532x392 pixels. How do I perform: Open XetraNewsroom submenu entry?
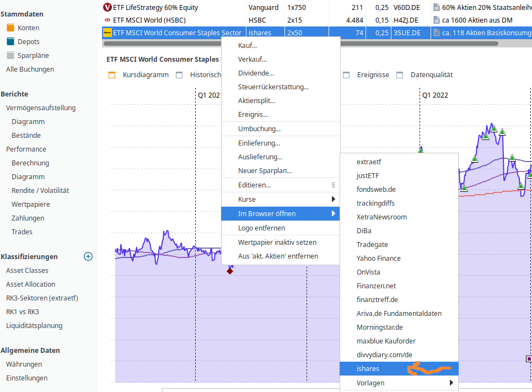pyautogui.click(x=399, y=217)
